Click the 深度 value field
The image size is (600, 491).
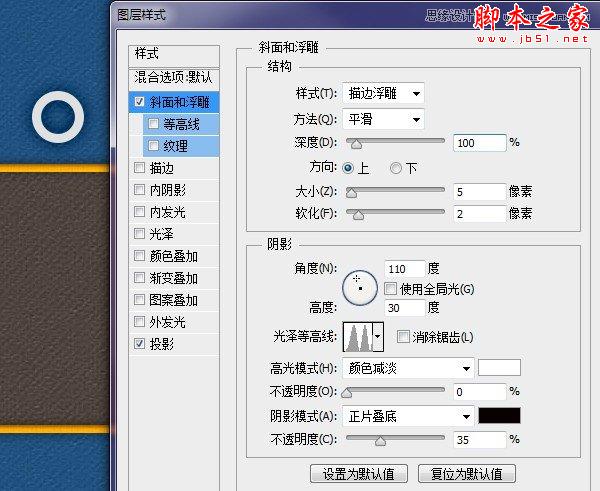coord(479,143)
